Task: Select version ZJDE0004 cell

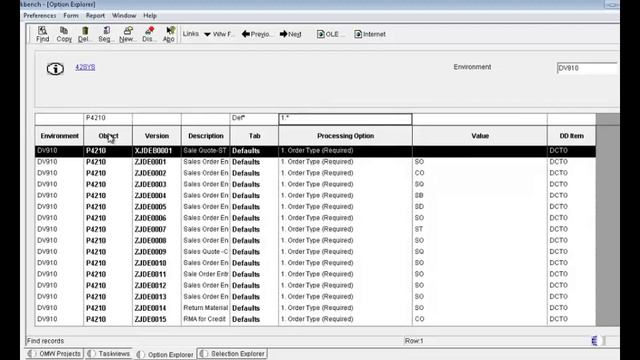Action: [157, 196]
